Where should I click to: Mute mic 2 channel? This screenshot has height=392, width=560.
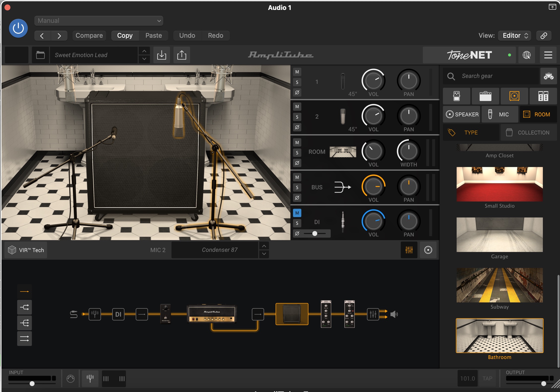click(x=297, y=107)
